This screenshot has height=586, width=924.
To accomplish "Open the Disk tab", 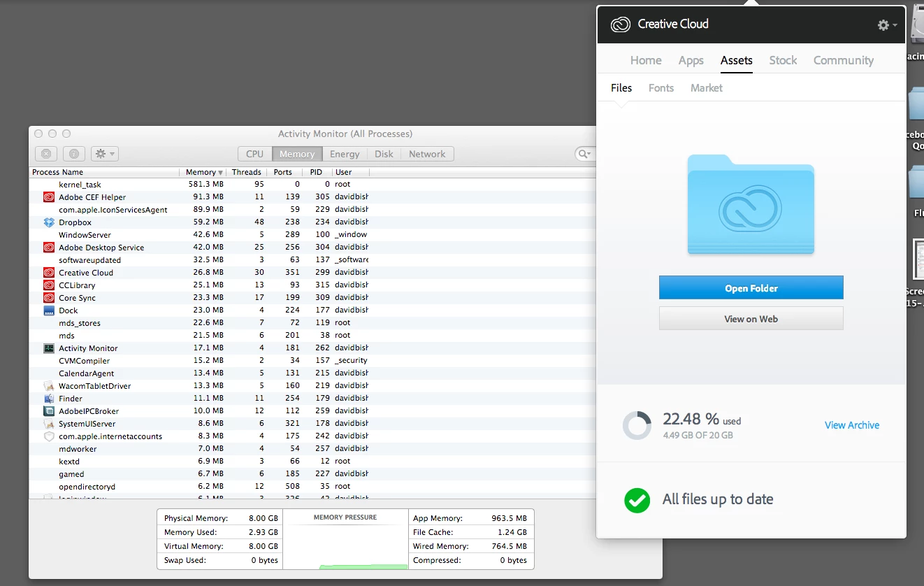I will pos(384,154).
